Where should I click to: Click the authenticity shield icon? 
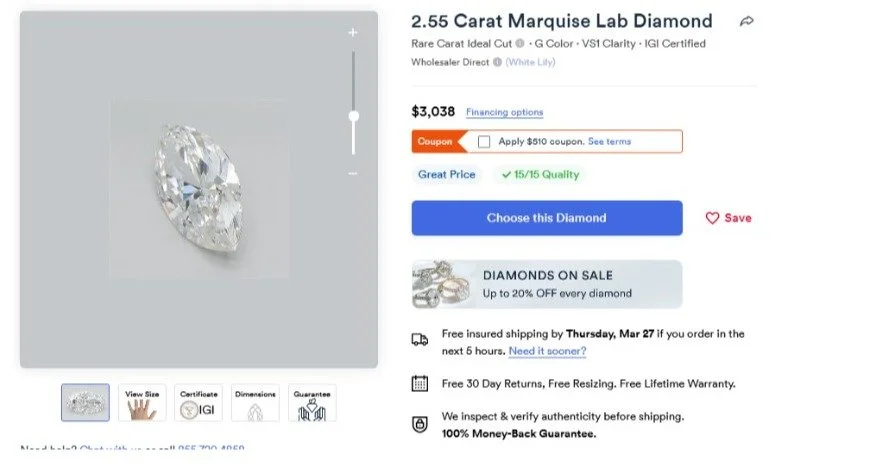420,424
